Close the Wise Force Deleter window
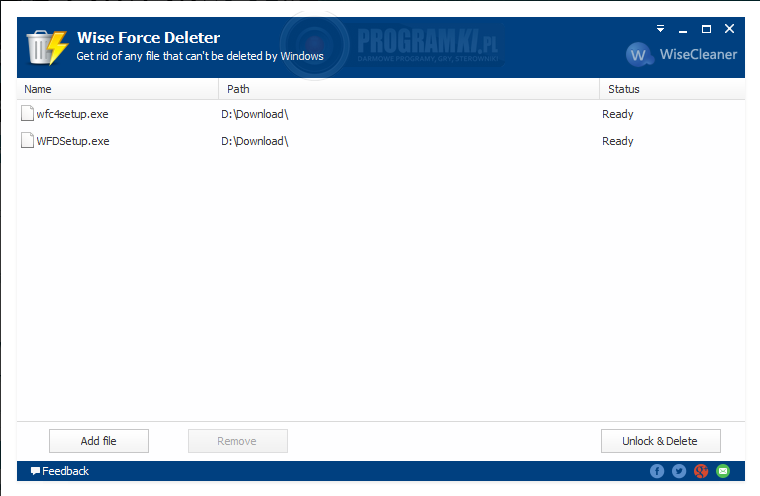Screen dimensions: 760x496 click(729, 29)
